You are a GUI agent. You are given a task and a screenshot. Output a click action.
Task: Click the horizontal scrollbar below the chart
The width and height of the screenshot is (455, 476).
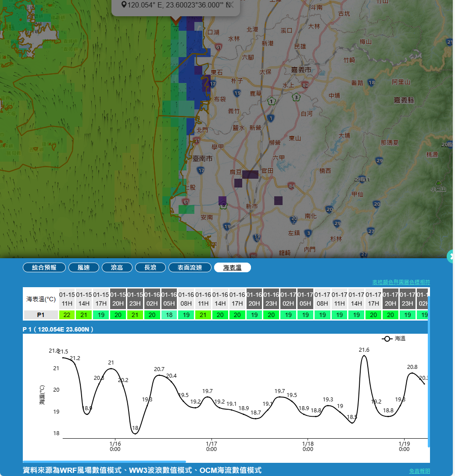click(x=104, y=462)
